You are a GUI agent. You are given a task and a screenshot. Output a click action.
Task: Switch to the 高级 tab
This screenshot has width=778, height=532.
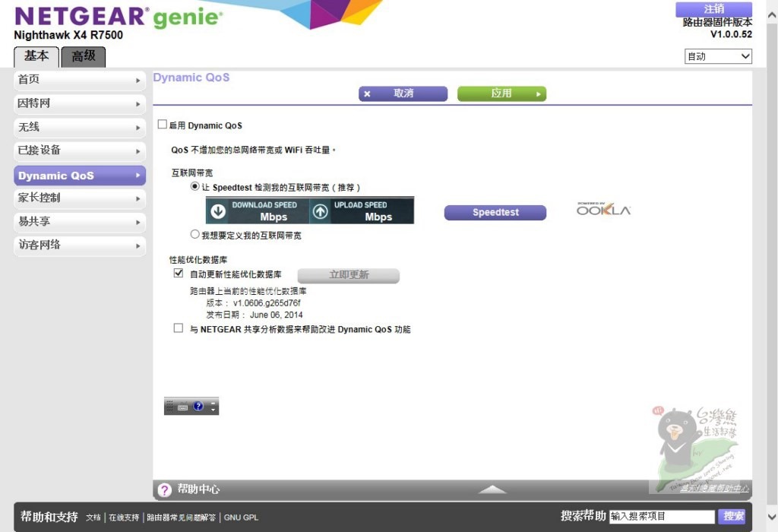click(x=84, y=56)
